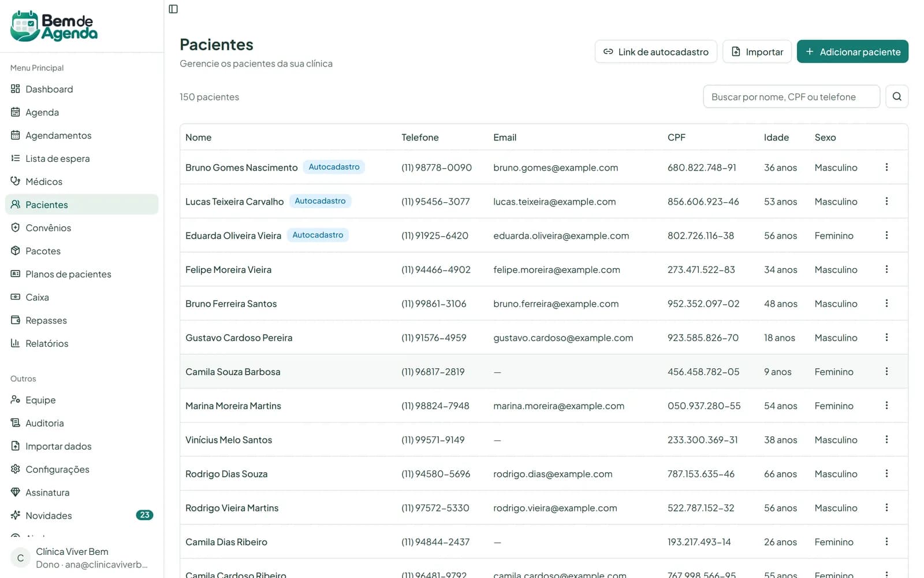Click the Agendamentos calendar icon
The image size is (924, 578).
pos(16,135)
